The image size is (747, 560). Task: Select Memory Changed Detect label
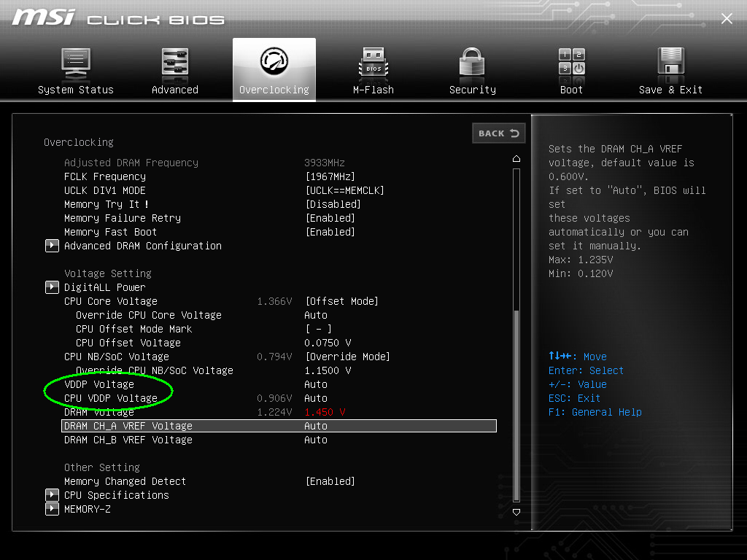[x=125, y=481]
